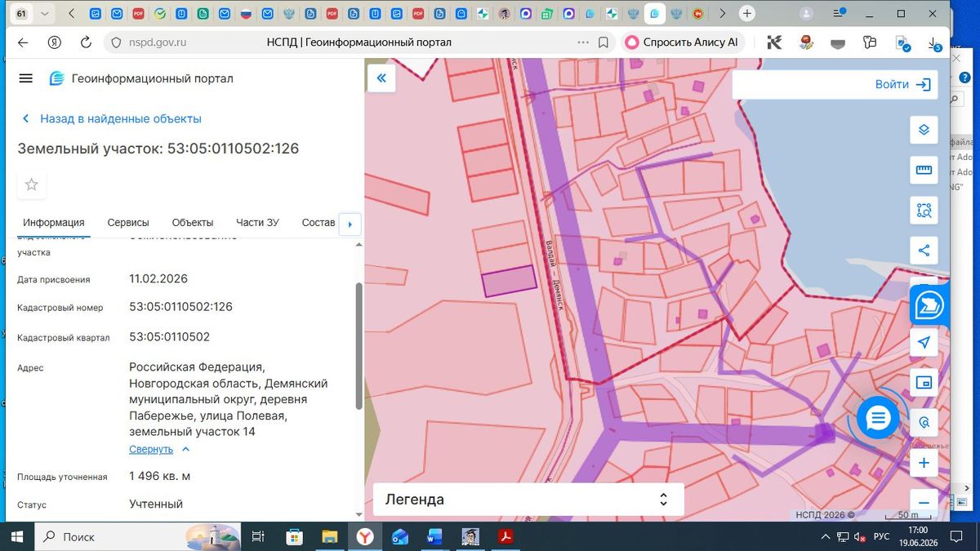Viewport: 980px width, 551px height.
Task: Open browser downloads arrow icon
Action: tap(933, 42)
